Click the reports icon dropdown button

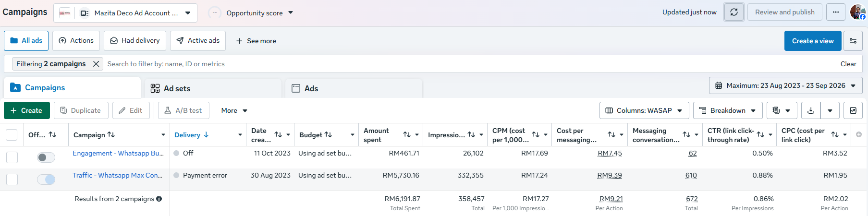(782, 110)
